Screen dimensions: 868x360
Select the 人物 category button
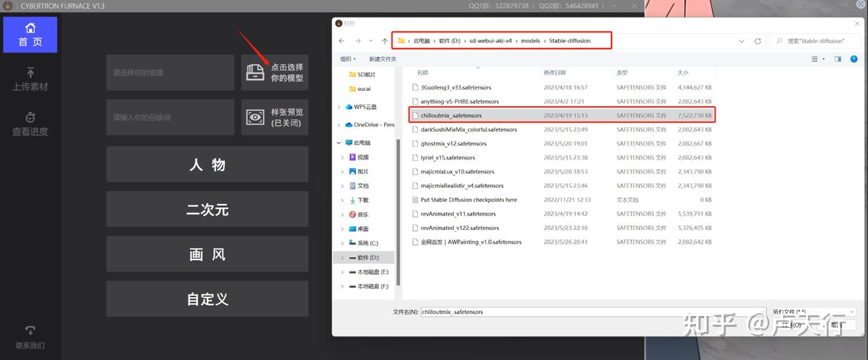(207, 164)
